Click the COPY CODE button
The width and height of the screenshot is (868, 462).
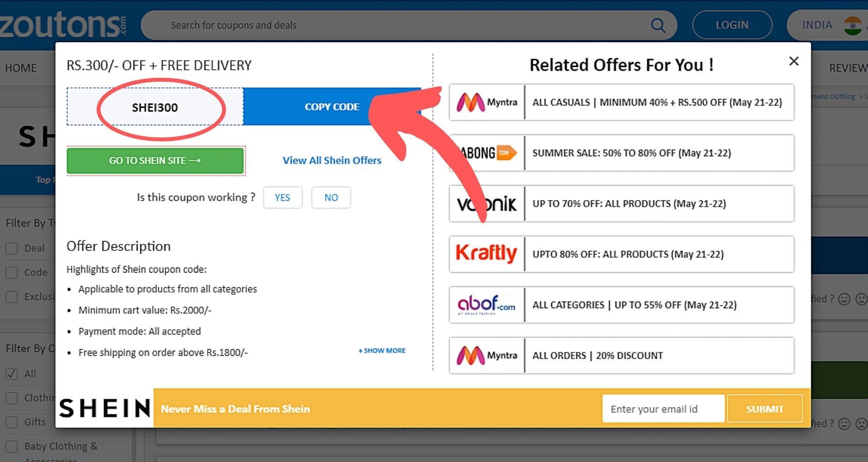tap(332, 107)
